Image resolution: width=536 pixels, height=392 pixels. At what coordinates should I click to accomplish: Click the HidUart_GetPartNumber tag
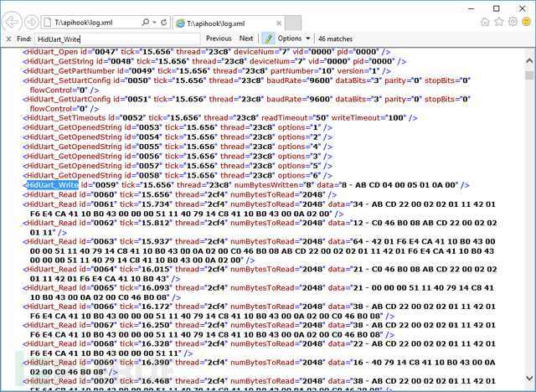click(x=70, y=71)
